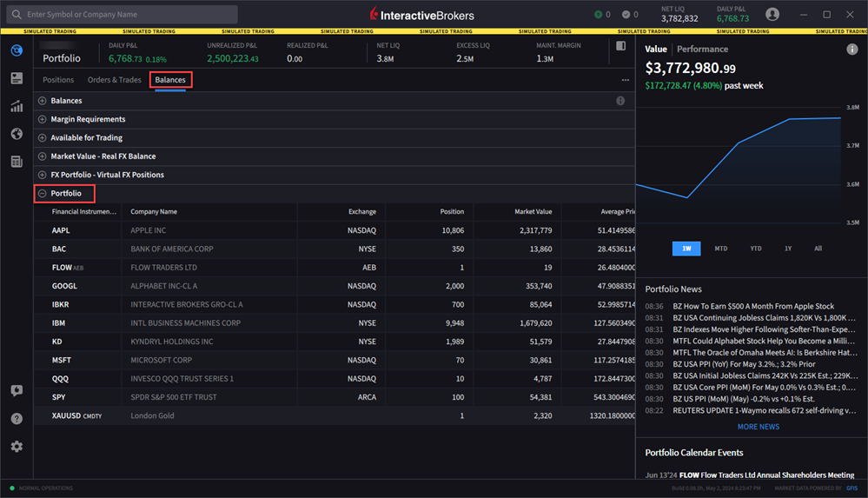Image resolution: width=868 pixels, height=498 pixels.
Task: Open the globe market icon in the sidebar
Action: click(x=17, y=134)
